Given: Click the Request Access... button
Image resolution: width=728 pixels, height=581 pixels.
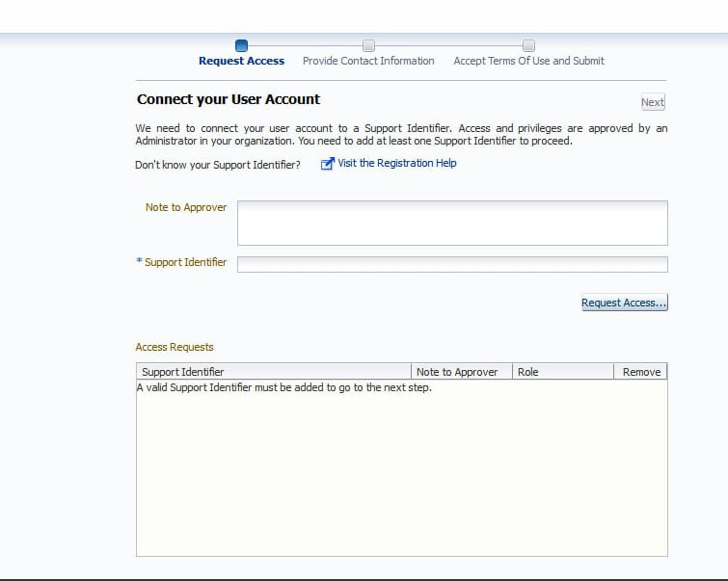Looking at the screenshot, I should point(624,303).
